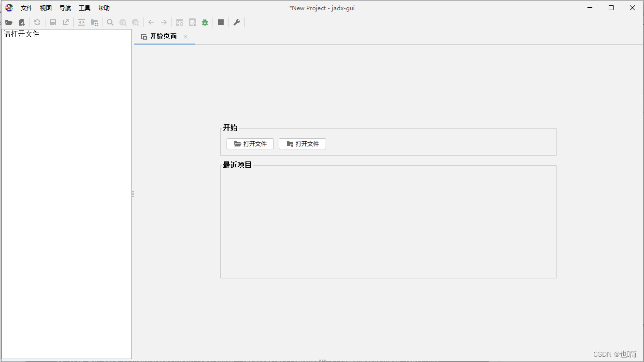
Task: Open the 帮助 menu
Action: click(103, 8)
